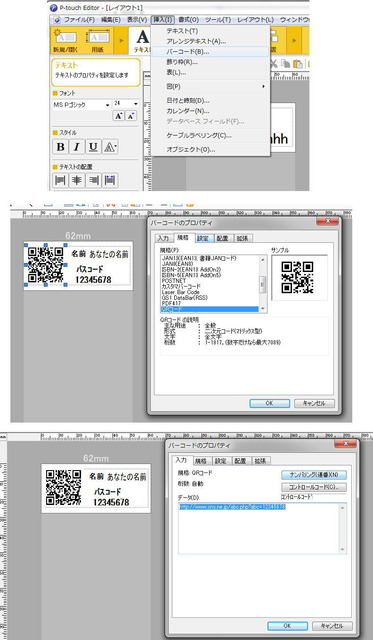Click the decrease font size A icon
The image size is (373, 640).
(131, 116)
